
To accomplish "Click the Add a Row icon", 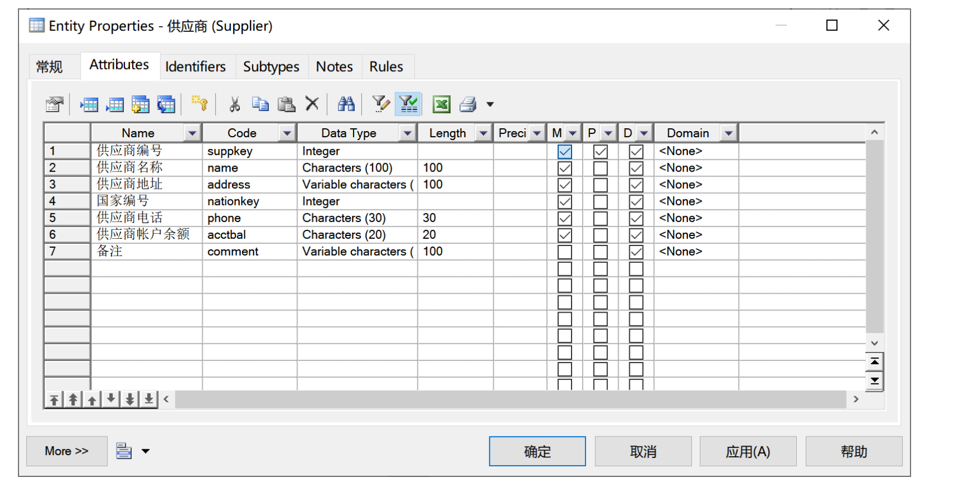I will pos(115,104).
